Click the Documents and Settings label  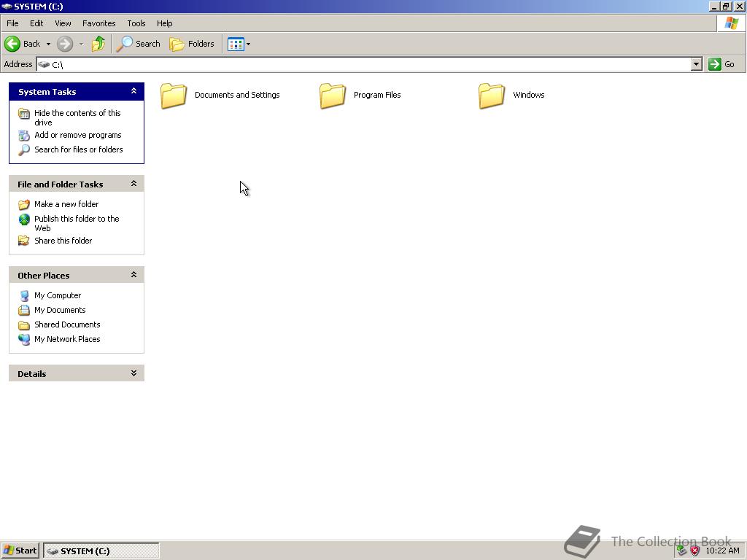(x=237, y=95)
